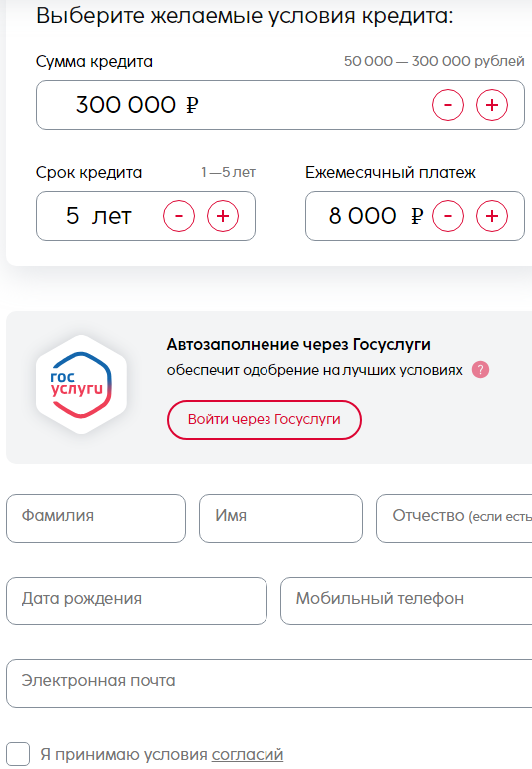Click the Госуслуги hexagon logo
The height and width of the screenshot is (769, 532).
point(82,384)
